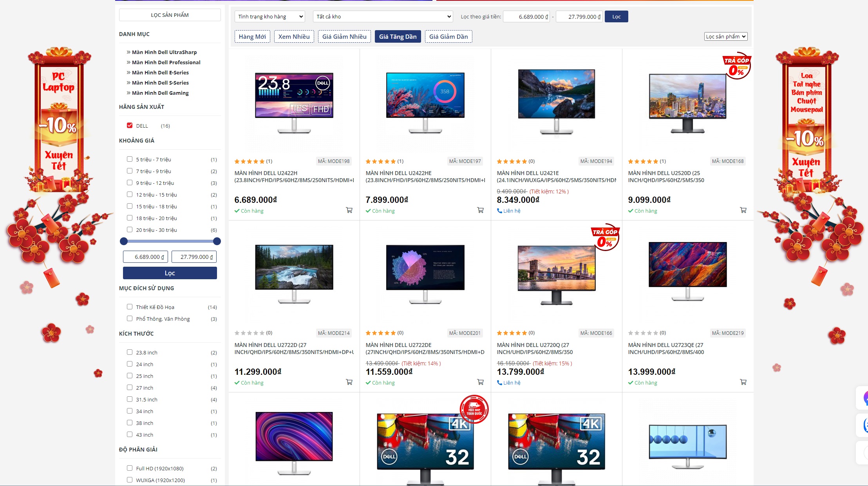Click Trả Góp 0% badge on U2520D
Screen dimensions: 868x486
pyautogui.click(x=736, y=66)
